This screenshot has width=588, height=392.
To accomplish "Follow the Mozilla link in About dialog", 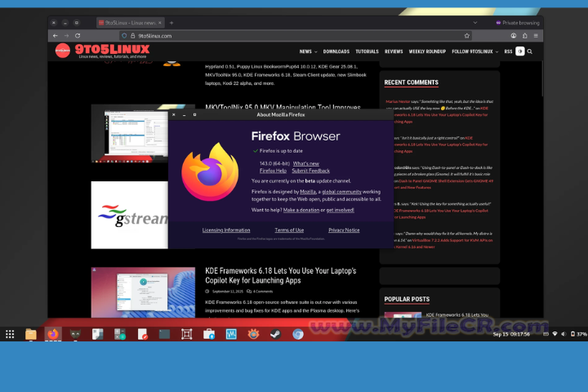I will [308, 192].
